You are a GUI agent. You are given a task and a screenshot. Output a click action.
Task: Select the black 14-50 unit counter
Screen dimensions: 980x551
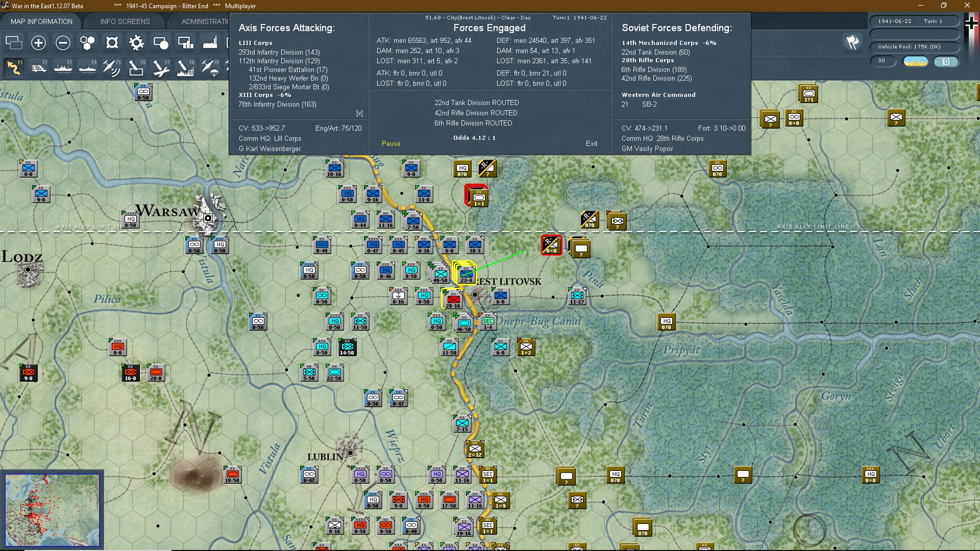pos(347,347)
